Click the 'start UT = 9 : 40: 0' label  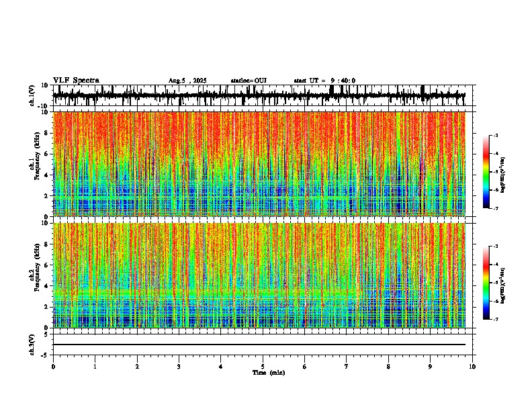324,81
